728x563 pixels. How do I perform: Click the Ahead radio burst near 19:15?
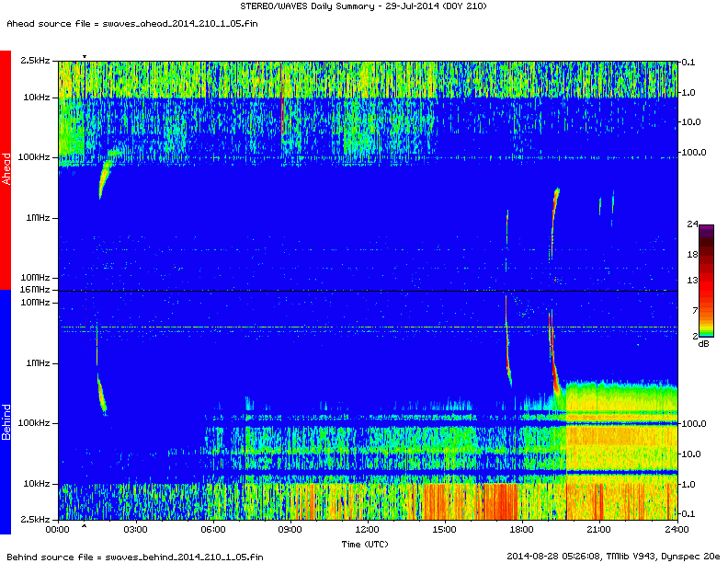coord(554,223)
